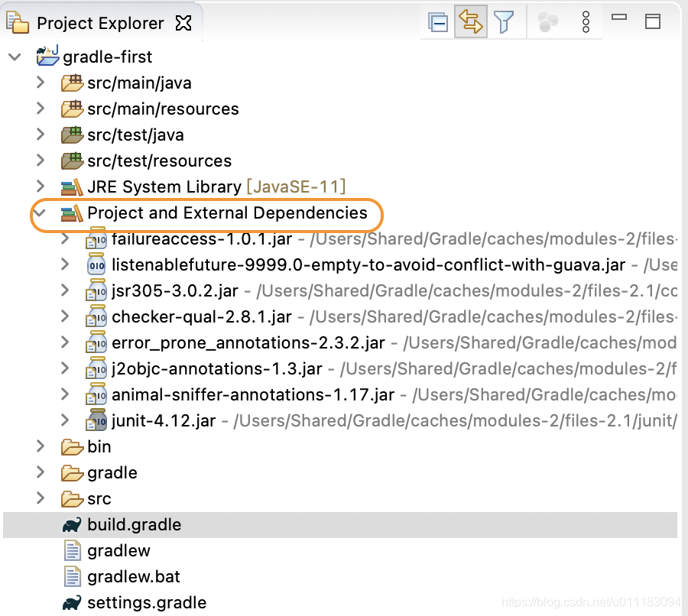Toggle Link with Editor synchronization
Viewport: 688px width, 616px height.
coord(471,21)
